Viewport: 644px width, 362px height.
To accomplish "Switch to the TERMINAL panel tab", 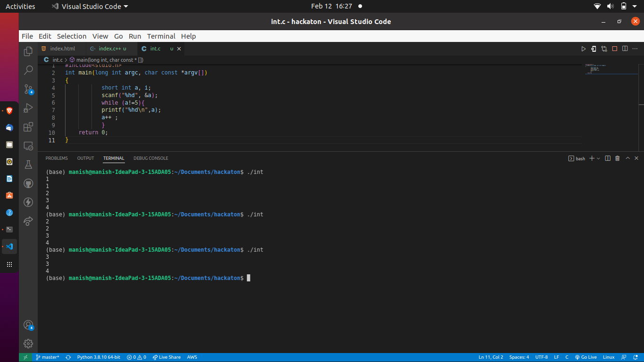I will click(x=114, y=158).
